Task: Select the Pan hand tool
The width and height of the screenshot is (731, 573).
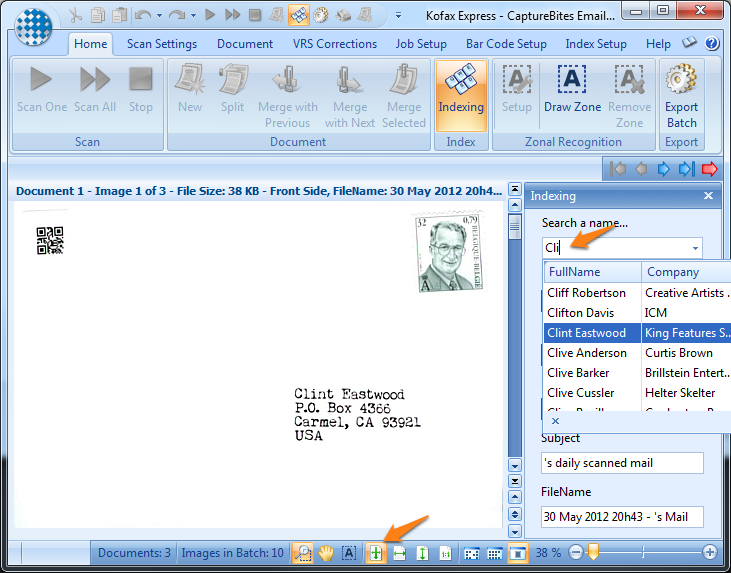Action: 326,553
